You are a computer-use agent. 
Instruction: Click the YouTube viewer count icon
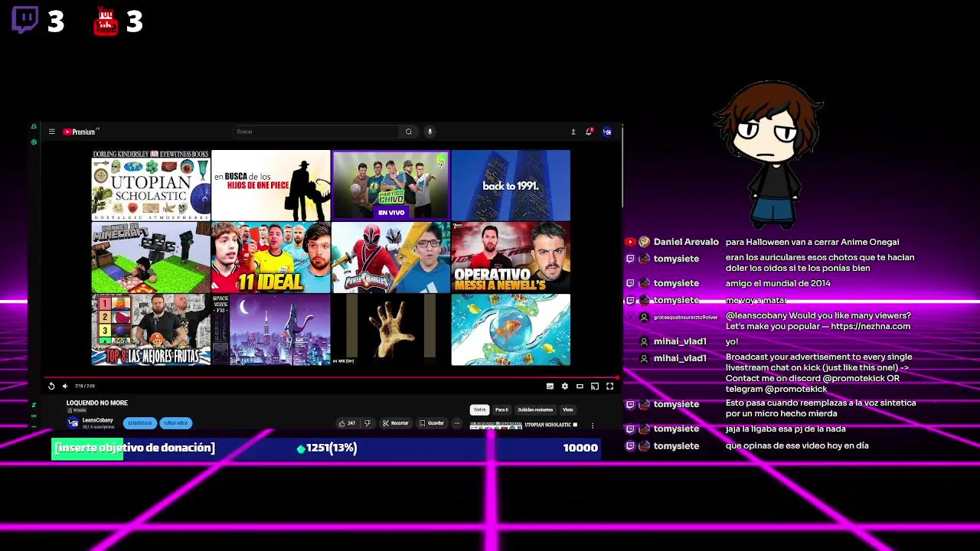106,22
